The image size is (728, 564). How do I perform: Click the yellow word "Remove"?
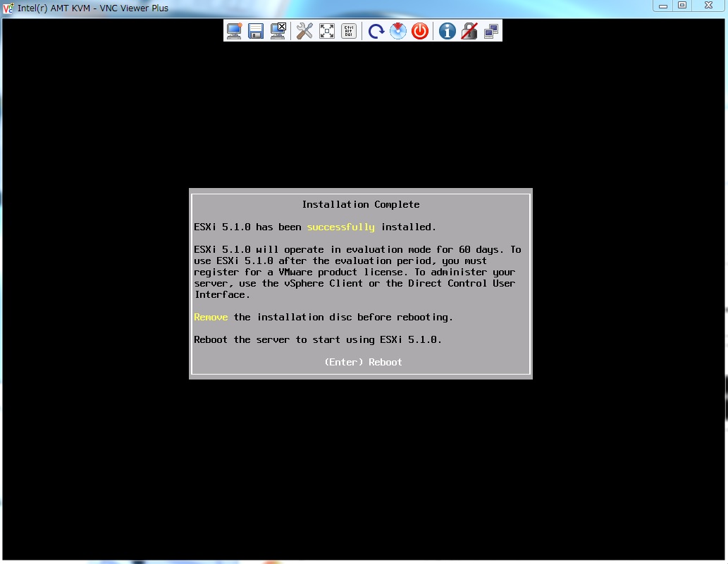211,318
